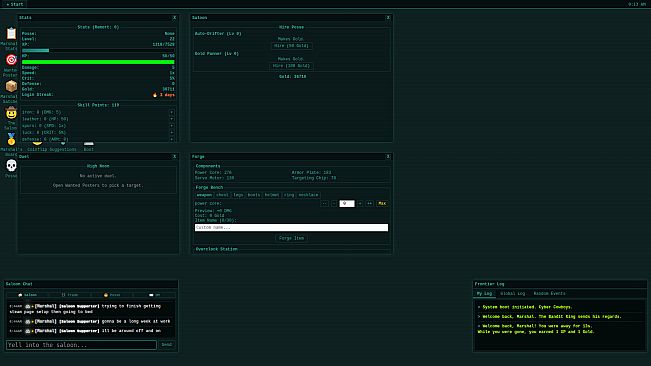Viewport: 651px width, 366px height.
Task: Click the 'Skill Points' heading in Stats
Action: pos(98,105)
